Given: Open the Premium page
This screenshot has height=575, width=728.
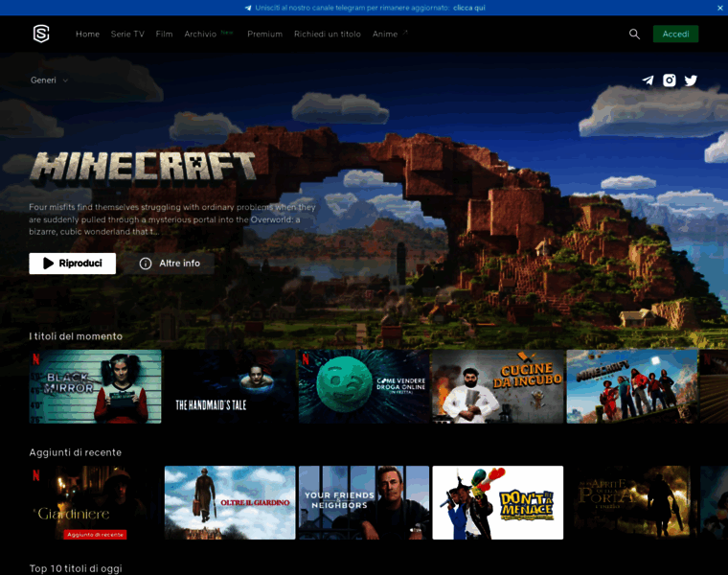Looking at the screenshot, I should pos(264,34).
